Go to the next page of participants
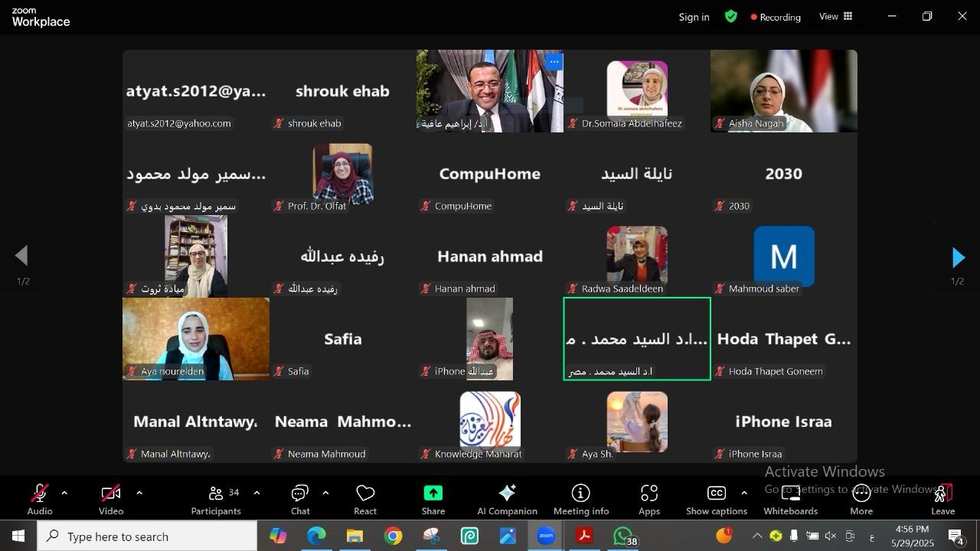Viewport: 980px width, 551px height. [x=958, y=258]
